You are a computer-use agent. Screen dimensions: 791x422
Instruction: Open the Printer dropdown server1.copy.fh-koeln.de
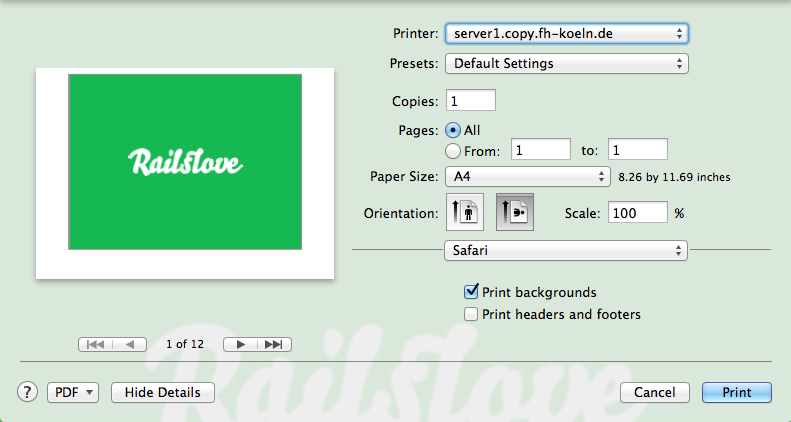[567, 34]
